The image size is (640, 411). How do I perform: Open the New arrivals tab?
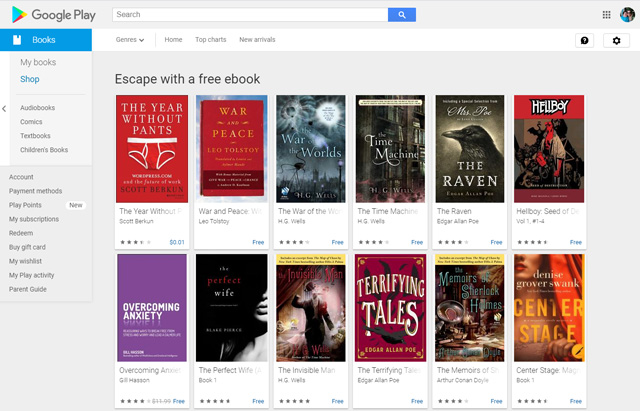(257, 40)
